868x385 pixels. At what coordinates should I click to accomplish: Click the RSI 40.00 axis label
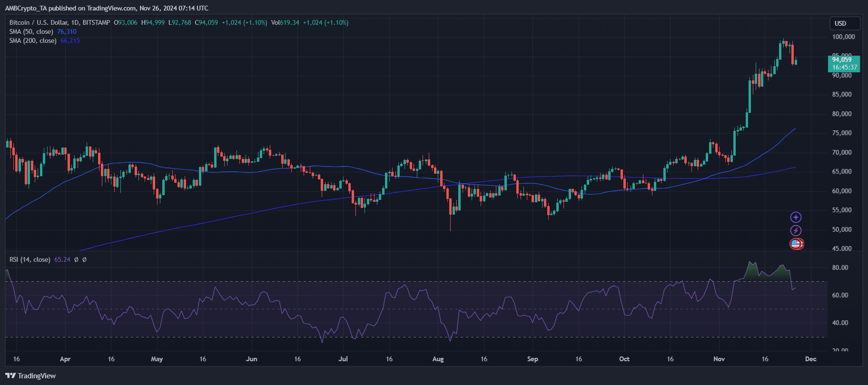[x=840, y=323]
